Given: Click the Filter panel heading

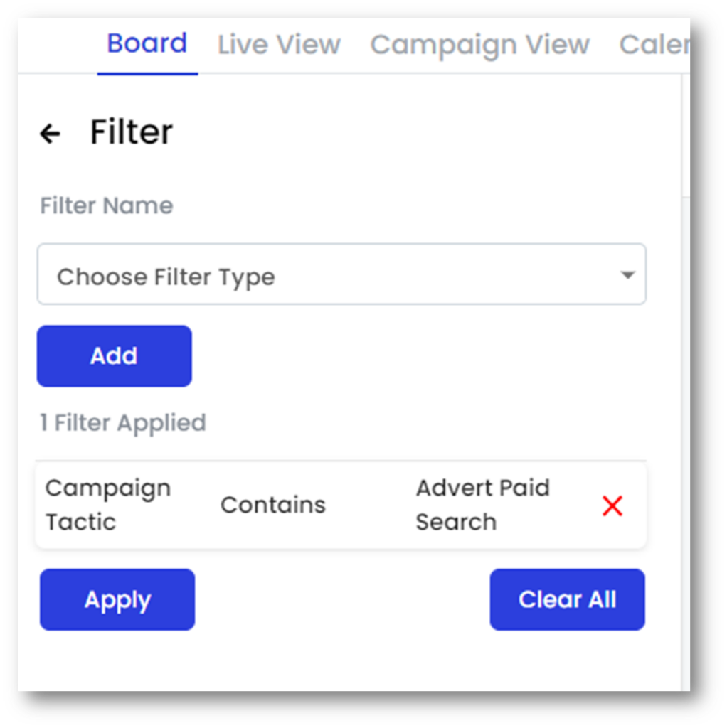Looking at the screenshot, I should (131, 132).
